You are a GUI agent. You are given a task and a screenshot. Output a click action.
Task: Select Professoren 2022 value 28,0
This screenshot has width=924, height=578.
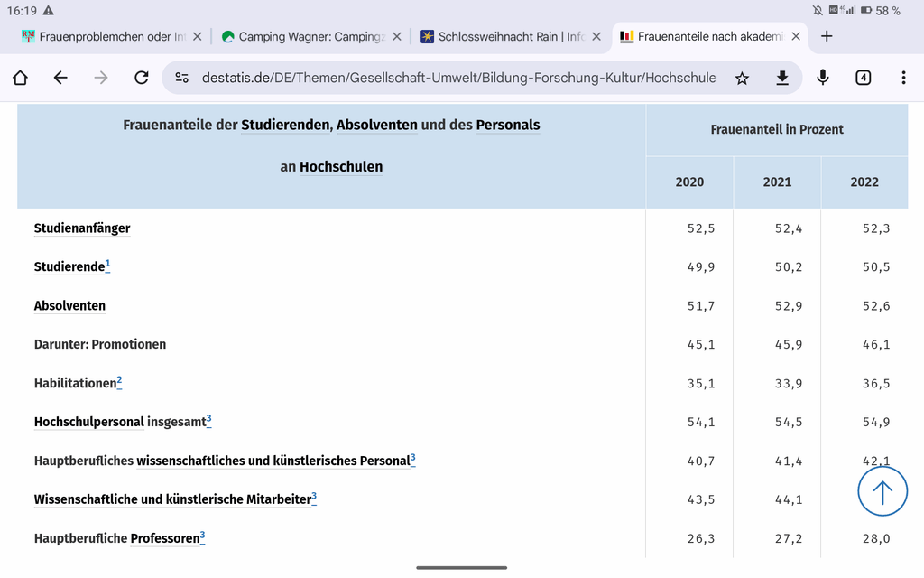[x=876, y=538]
